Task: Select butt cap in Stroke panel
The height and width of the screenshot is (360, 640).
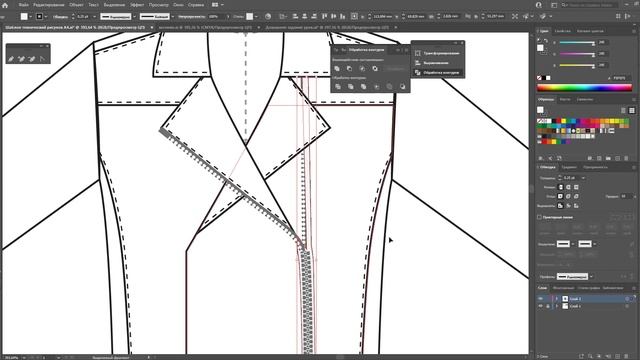Action: [x=561, y=187]
